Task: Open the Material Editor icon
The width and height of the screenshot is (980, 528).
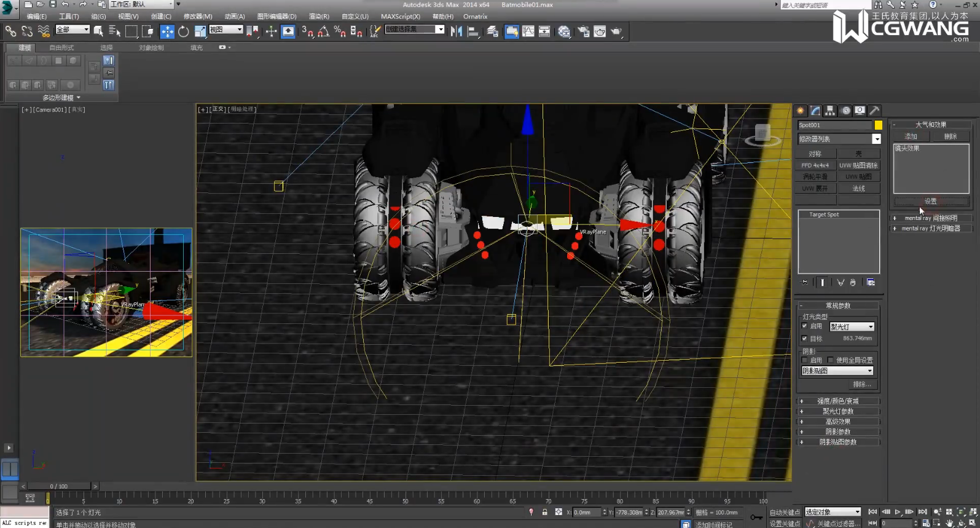Action: tap(564, 31)
